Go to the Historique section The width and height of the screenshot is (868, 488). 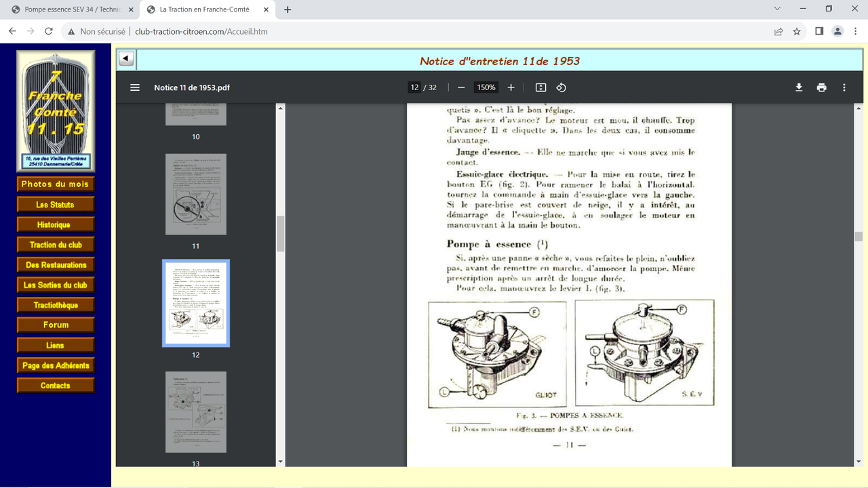56,225
